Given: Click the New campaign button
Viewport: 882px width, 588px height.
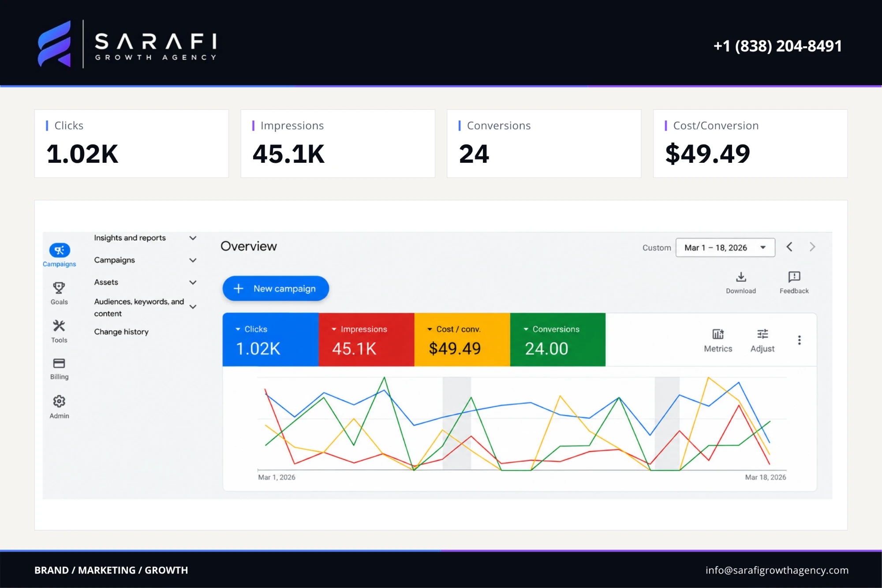Looking at the screenshot, I should (x=276, y=288).
